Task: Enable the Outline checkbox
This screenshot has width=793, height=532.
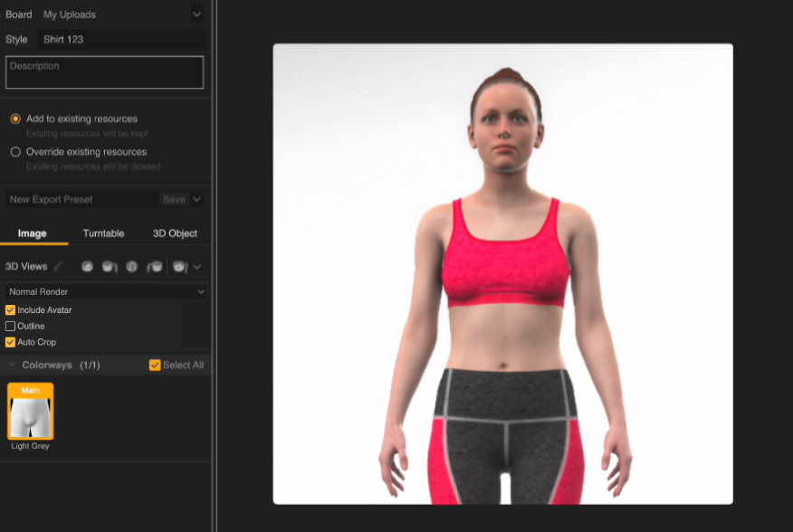Action: click(11, 327)
